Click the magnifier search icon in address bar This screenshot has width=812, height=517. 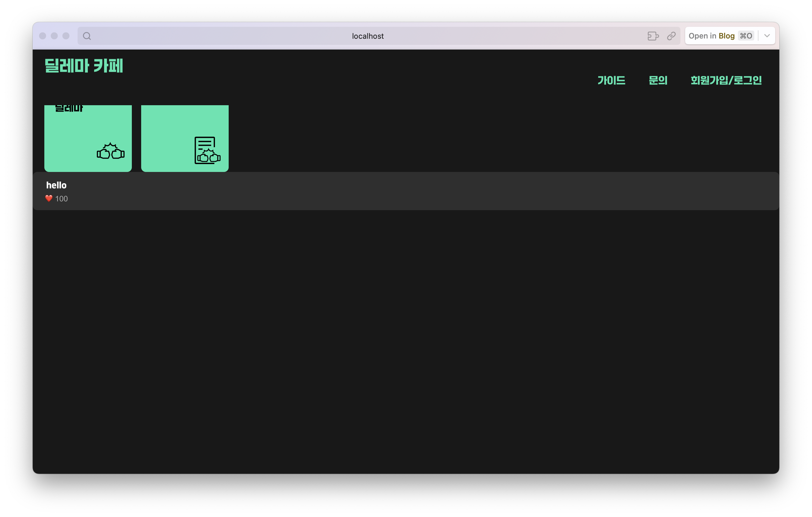pos(87,36)
